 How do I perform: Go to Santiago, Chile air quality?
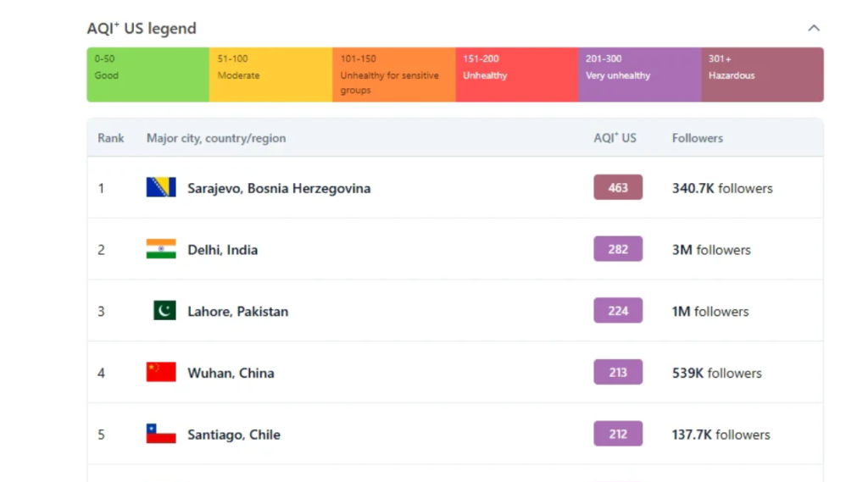pyautogui.click(x=233, y=435)
